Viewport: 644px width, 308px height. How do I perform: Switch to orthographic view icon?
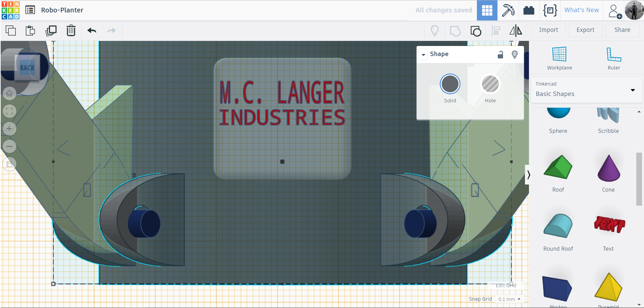(9, 164)
